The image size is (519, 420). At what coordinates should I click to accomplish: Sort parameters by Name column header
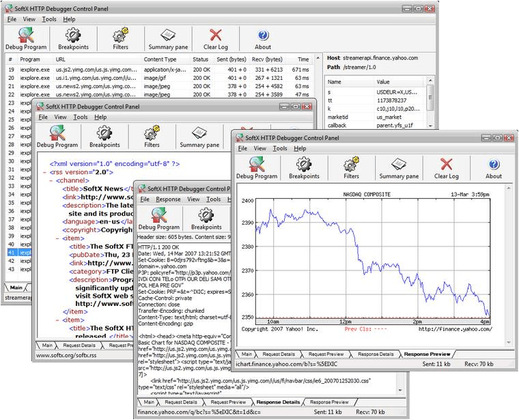350,82
